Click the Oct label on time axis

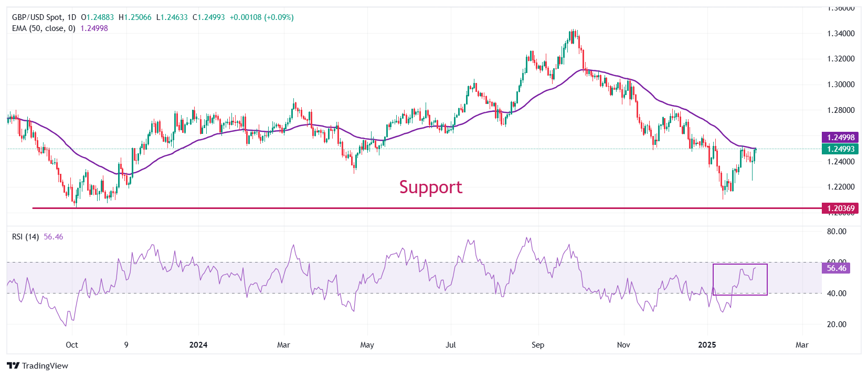[x=72, y=345]
